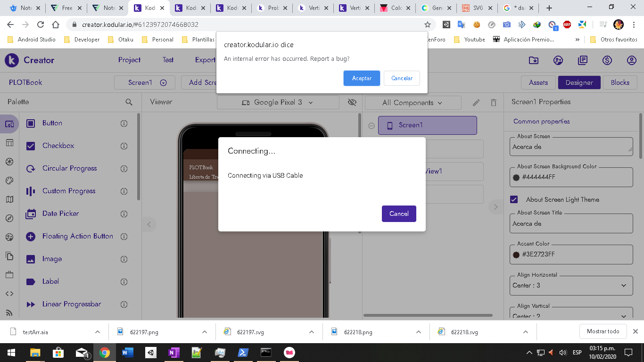
Task: Toggle hidden components visibility in Viewer
Action: 352,102
